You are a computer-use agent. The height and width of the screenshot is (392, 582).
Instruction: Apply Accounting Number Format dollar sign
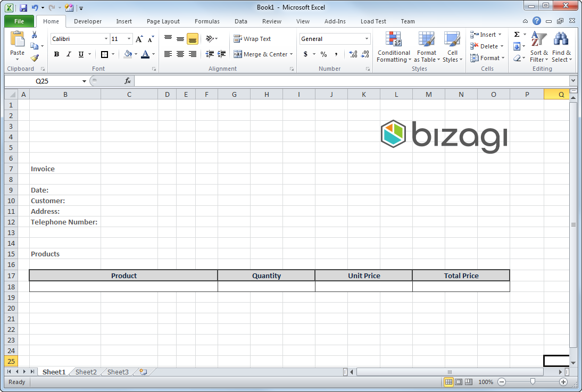tap(305, 54)
